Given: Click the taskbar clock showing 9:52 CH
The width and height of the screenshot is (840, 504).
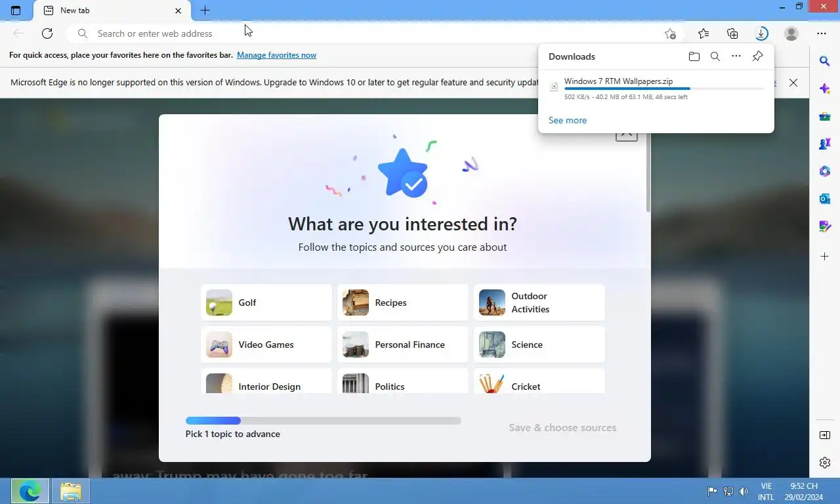Looking at the screenshot, I should (804, 492).
